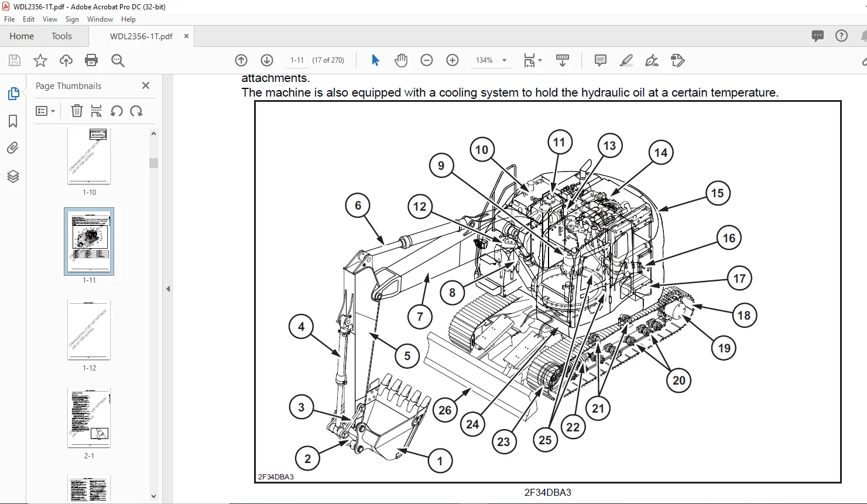Screen dimensions: 867x504
Task: Open the Edit menu
Action: [29, 19]
